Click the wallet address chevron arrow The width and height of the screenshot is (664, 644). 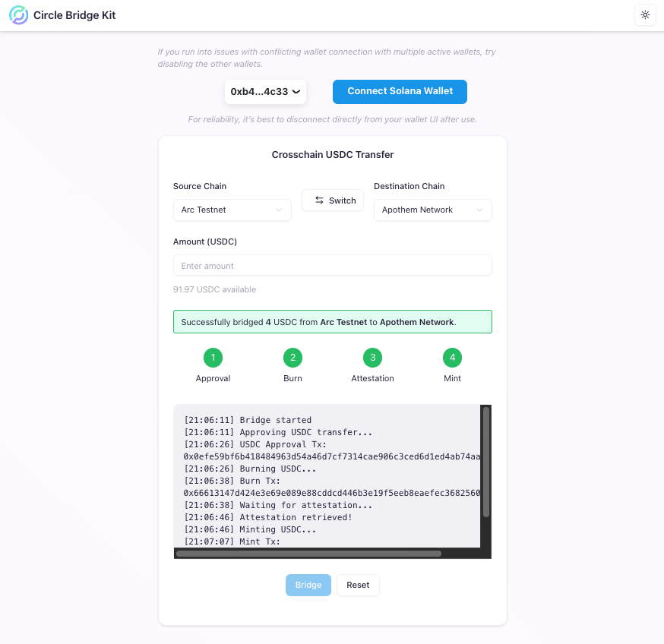coord(296,91)
